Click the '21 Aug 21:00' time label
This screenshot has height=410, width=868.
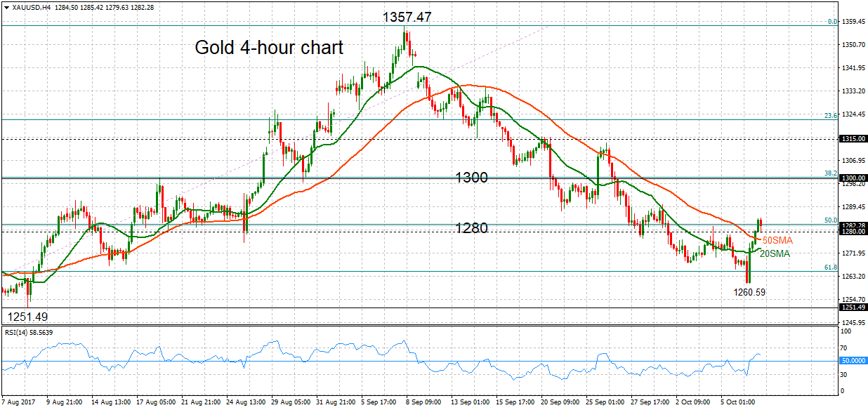[202, 403]
